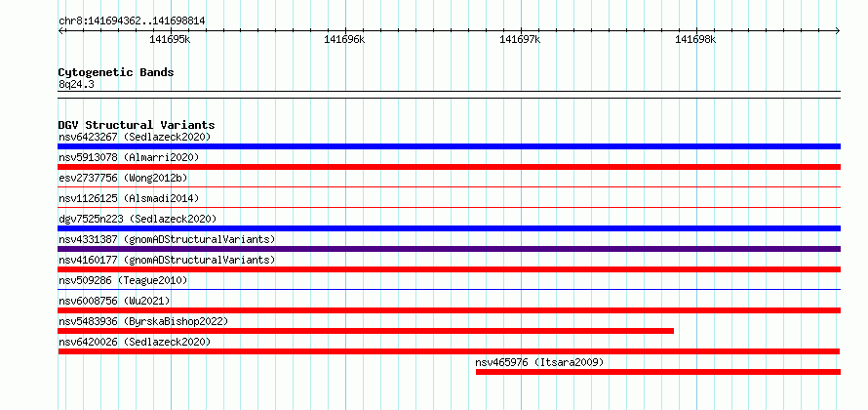Image resolution: width=868 pixels, height=410 pixels.
Task: Open the nsv5483936 (ByrskaBishop2022) label
Action: tap(143, 321)
